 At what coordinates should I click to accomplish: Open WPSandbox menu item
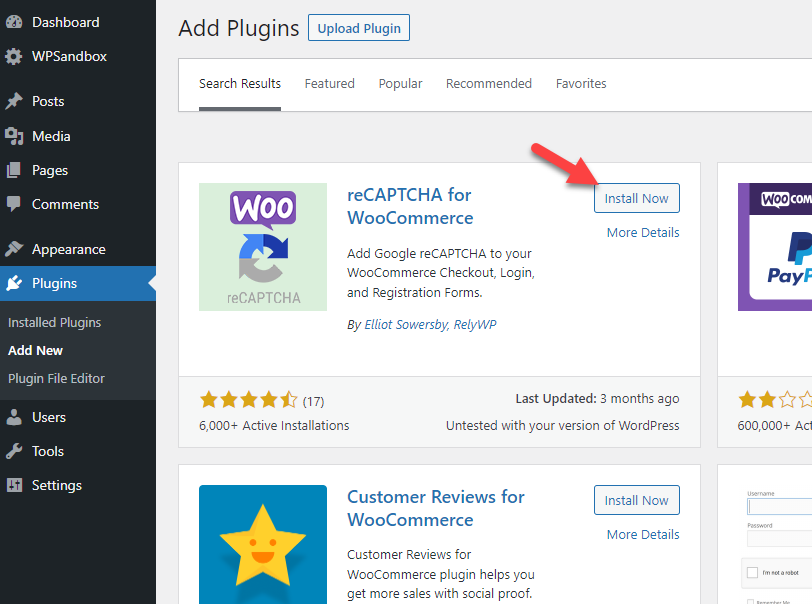(69, 56)
